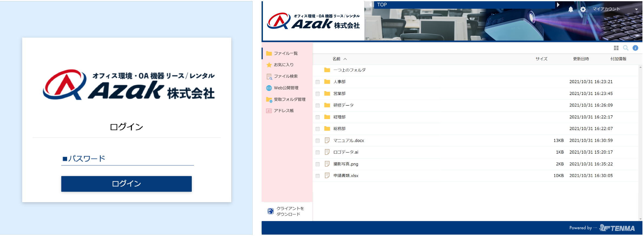Click the password input field
The height and width of the screenshot is (236, 644).
127,159
